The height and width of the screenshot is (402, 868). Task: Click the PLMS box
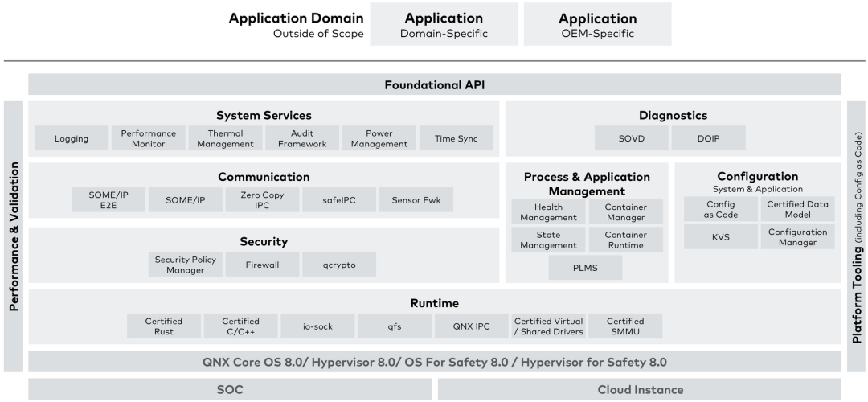pos(586,268)
